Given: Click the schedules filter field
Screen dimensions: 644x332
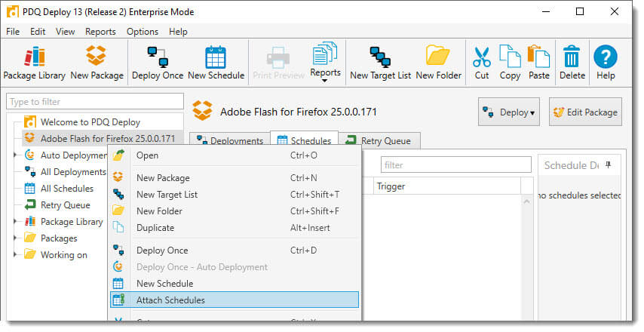Looking at the screenshot, I should [x=456, y=164].
